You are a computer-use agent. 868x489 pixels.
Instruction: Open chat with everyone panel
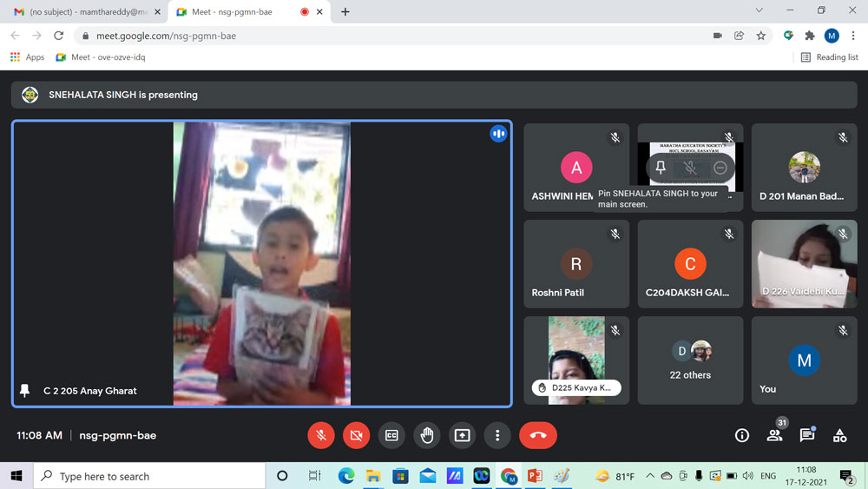tap(807, 436)
